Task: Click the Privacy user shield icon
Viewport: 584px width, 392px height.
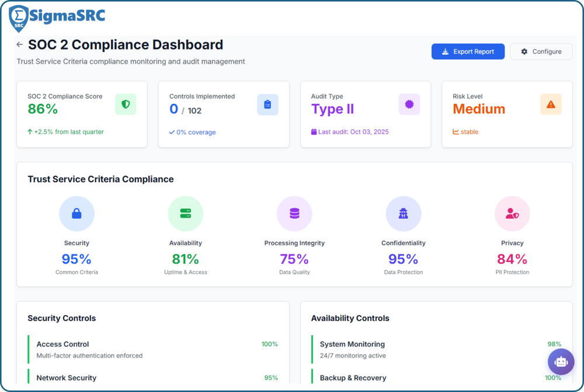Action: [x=512, y=213]
